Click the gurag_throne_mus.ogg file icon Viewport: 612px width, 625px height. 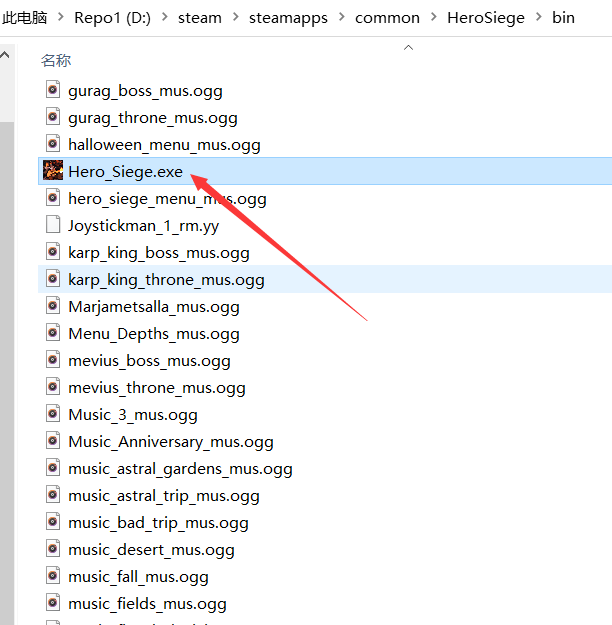pos(53,117)
